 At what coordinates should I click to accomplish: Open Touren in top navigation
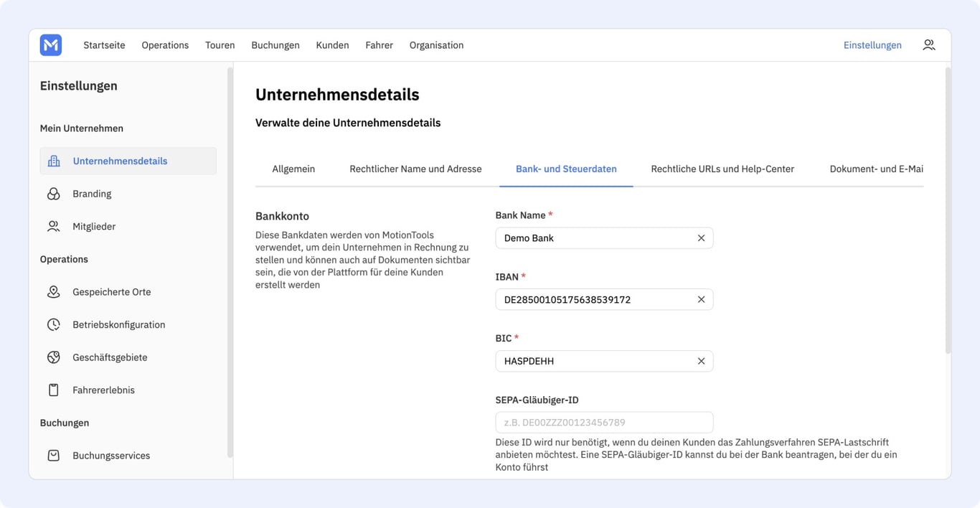pos(220,45)
